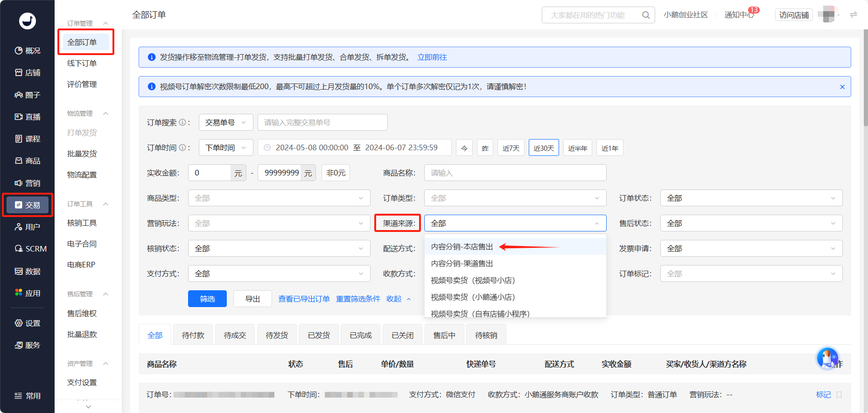Image resolution: width=868 pixels, height=413 pixels.
Task: Collapse the 订单管理 menu group
Action: [105, 23]
